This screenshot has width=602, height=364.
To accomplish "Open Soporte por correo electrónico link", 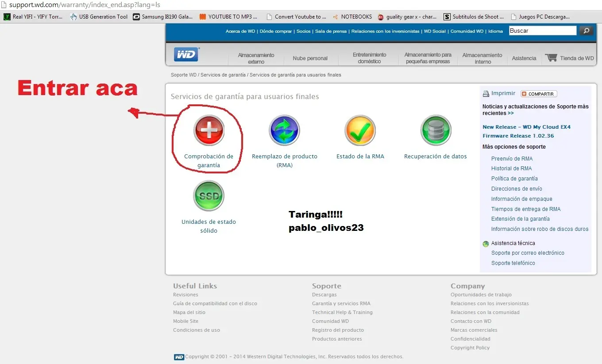I will tap(528, 253).
